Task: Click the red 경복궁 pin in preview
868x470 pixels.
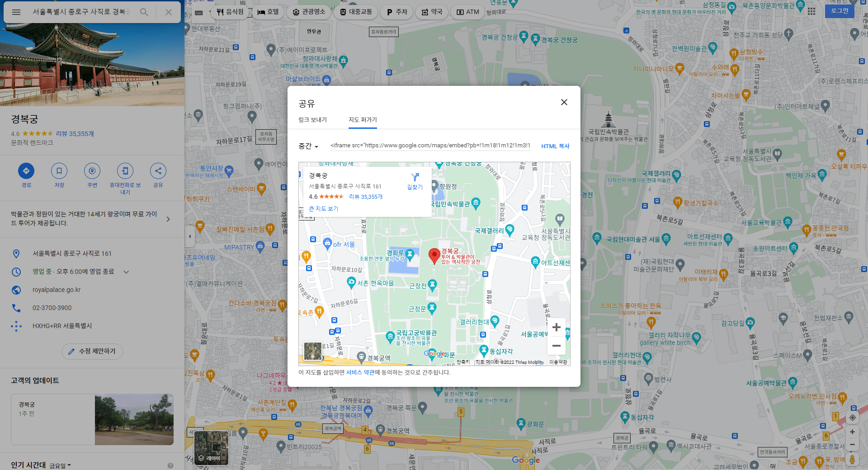Action: pos(434,256)
